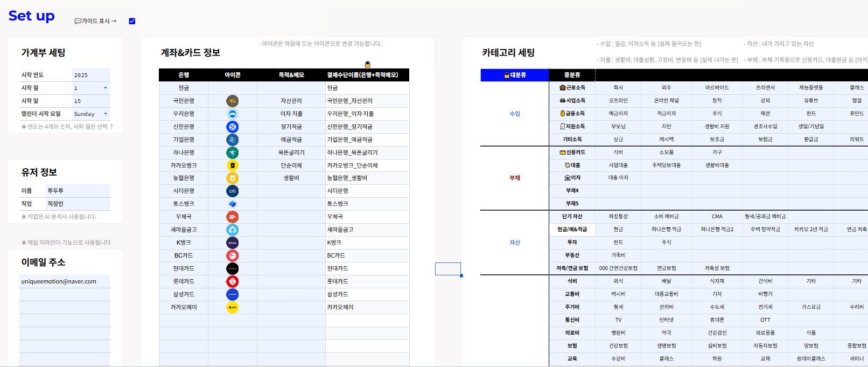The image size is (868, 367).
Task: Select the 주택담보대출 cell
Action: pos(667,165)
